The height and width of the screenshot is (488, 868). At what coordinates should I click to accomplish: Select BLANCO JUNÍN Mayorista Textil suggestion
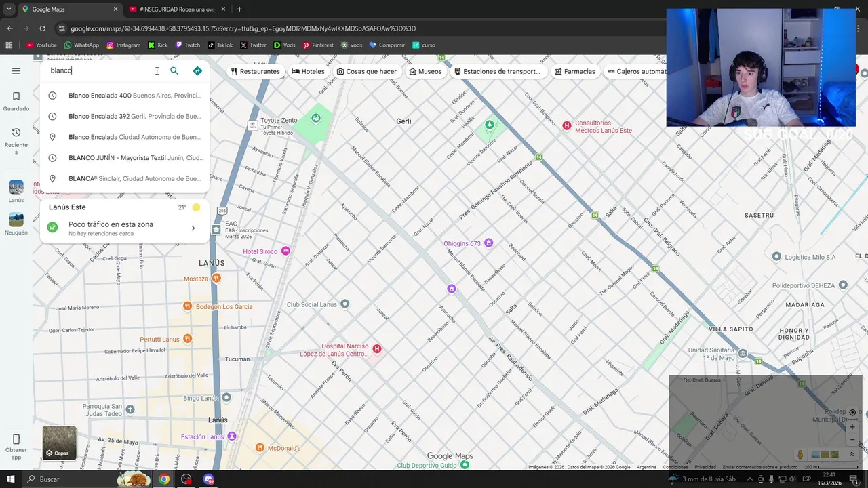point(125,158)
